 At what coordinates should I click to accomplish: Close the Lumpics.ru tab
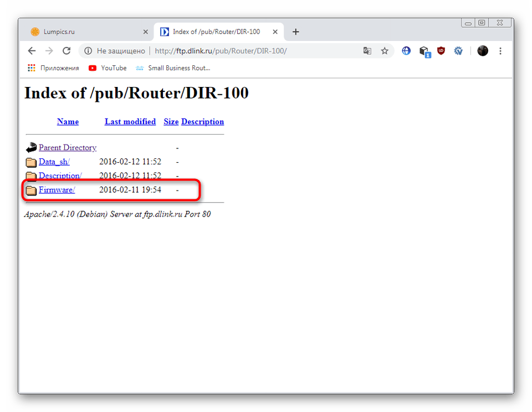(x=146, y=32)
